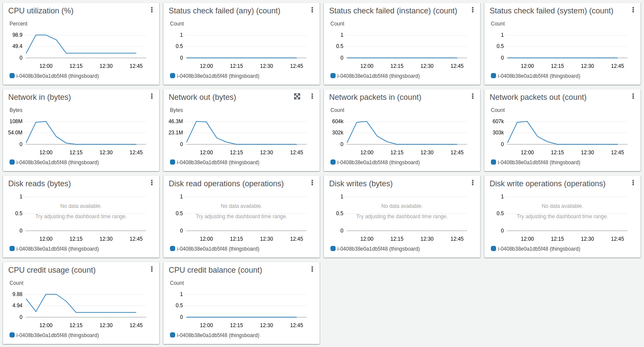
Task: Open the Status check failed (instance) options menu
Action: (x=473, y=10)
